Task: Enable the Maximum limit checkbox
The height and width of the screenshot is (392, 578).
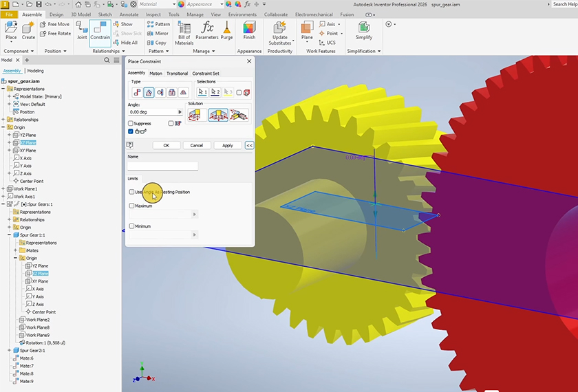Action: pyautogui.click(x=132, y=206)
